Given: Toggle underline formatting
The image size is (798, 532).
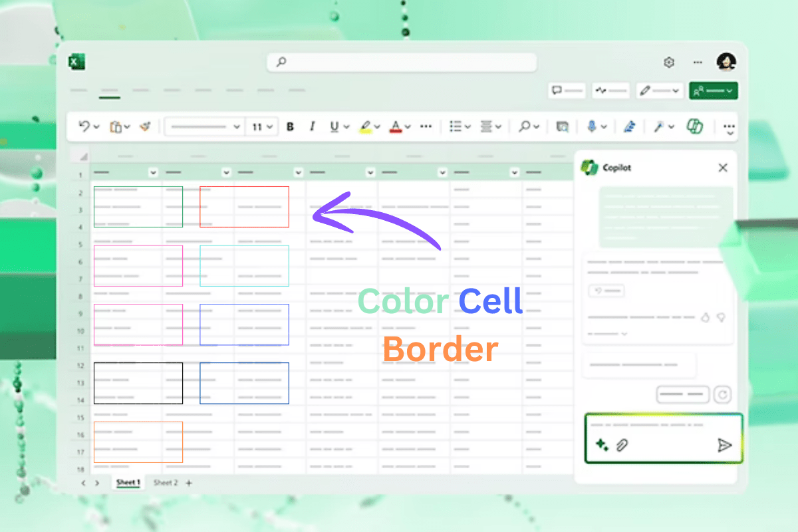Looking at the screenshot, I should (334, 126).
